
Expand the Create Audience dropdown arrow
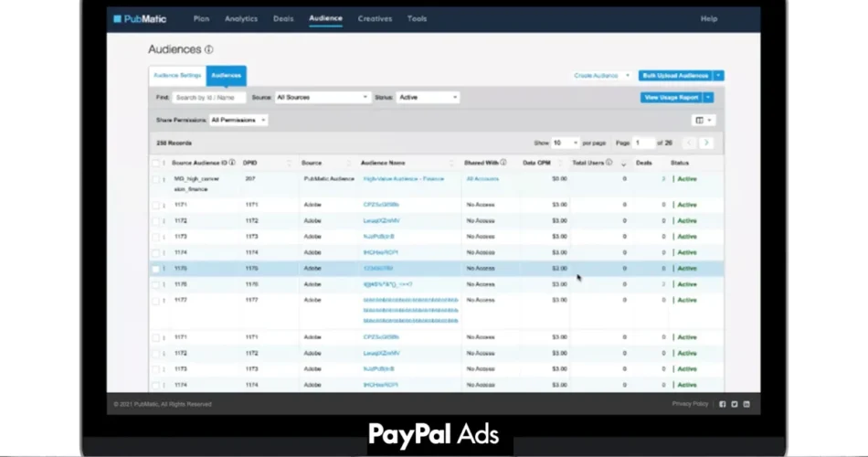coord(627,76)
